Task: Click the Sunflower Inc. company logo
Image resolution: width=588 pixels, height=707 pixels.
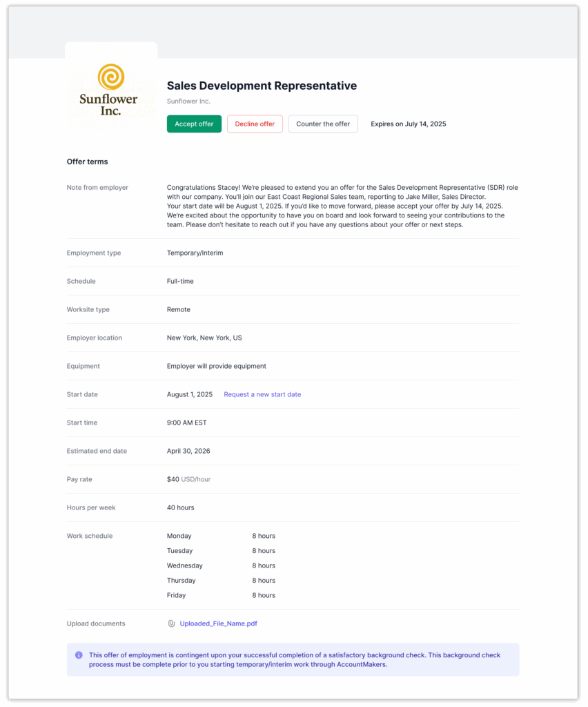Action: point(110,88)
